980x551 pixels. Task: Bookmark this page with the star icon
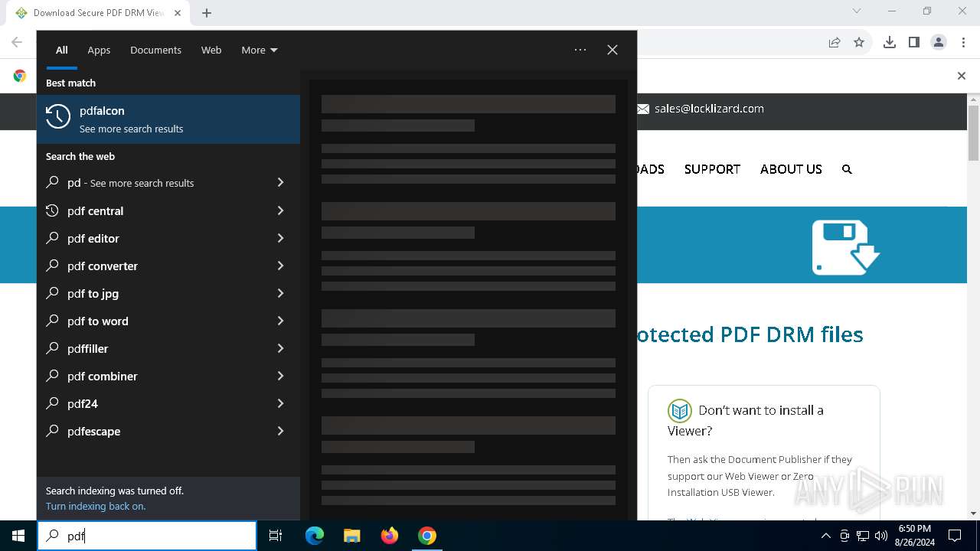point(859,42)
